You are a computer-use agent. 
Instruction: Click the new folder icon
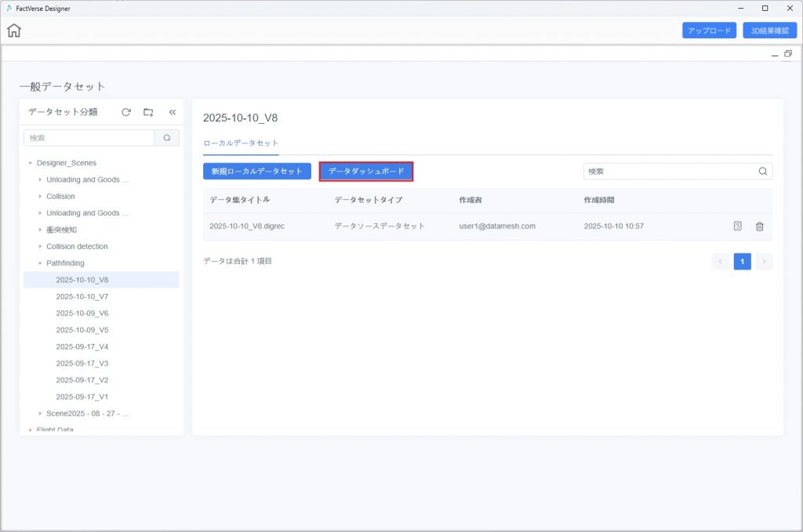[x=148, y=112]
